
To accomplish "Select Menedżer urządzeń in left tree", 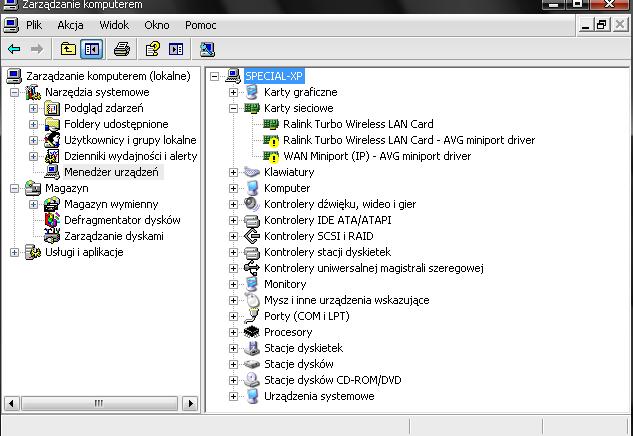I will [x=111, y=172].
